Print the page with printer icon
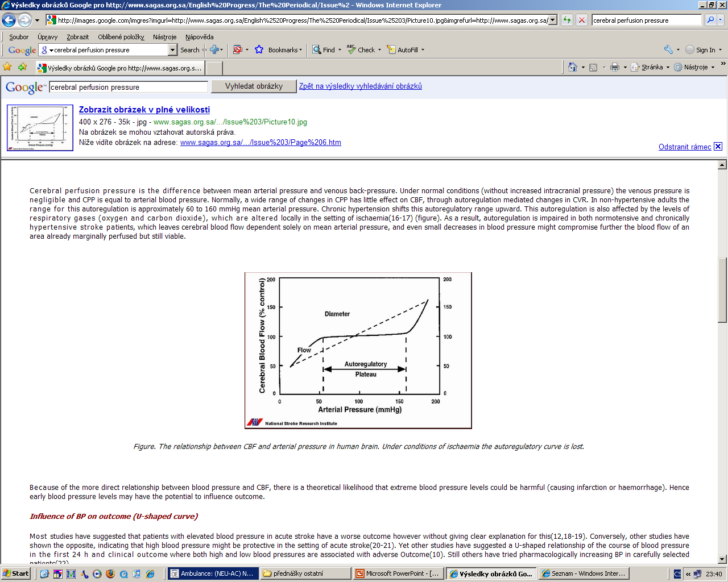Screen dimensions: 728x582 [614, 67]
